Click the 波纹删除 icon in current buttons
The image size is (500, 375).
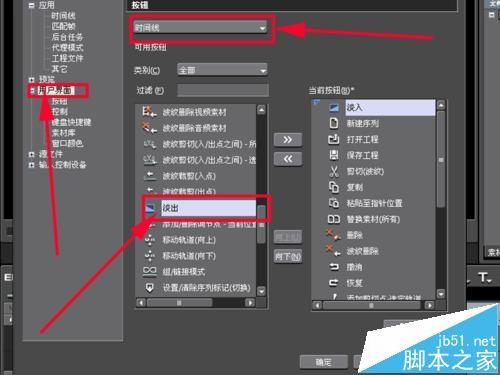click(x=334, y=251)
